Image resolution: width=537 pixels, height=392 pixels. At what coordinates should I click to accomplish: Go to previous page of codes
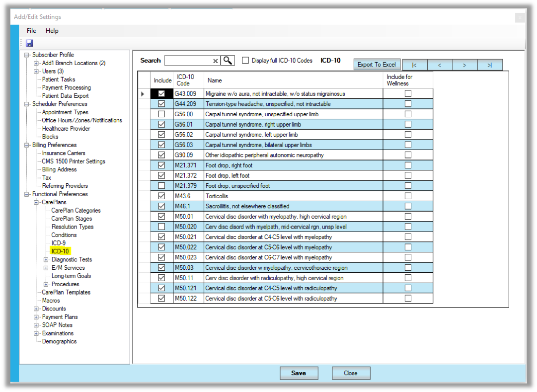(x=440, y=65)
